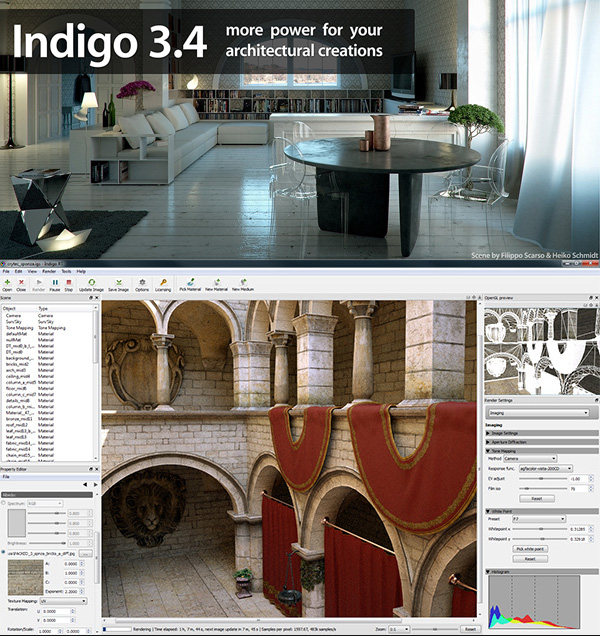This screenshot has width=600, height=636.
Task: Open the View menu
Action: tap(32, 271)
